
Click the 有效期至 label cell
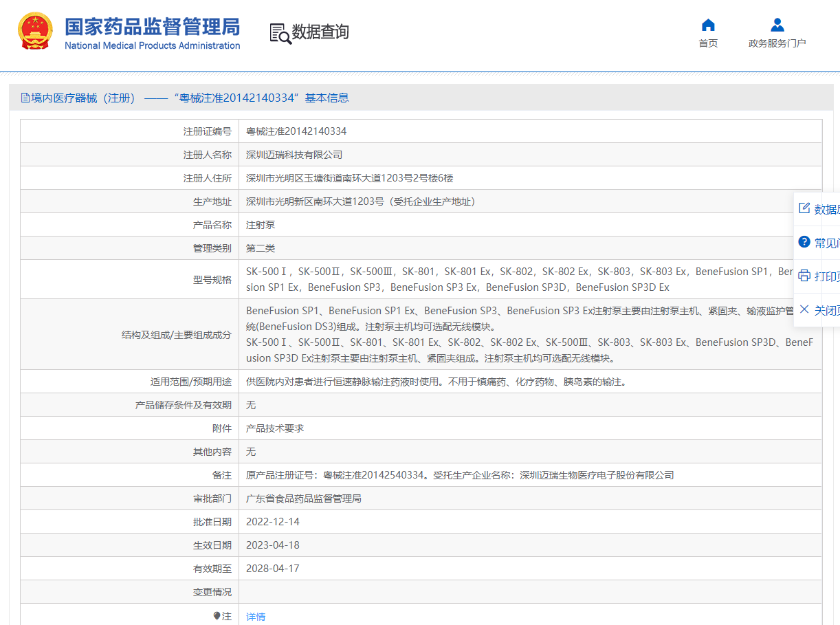[129, 569]
